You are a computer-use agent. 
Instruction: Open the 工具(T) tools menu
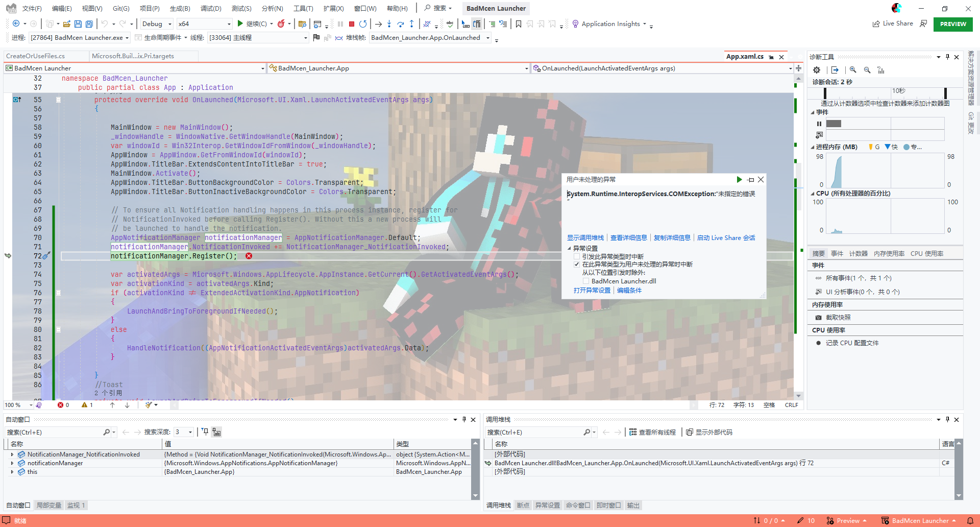pyautogui.click(x=303, y=8)
